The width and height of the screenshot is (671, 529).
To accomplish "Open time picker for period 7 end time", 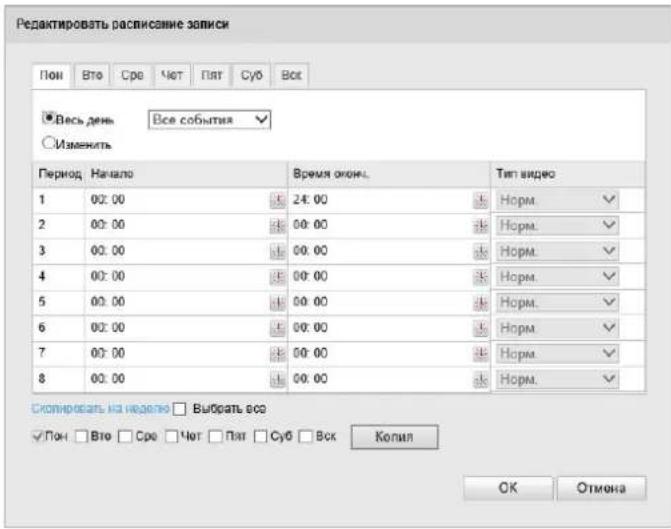I will pyautogui.click(x=481, y=354).
